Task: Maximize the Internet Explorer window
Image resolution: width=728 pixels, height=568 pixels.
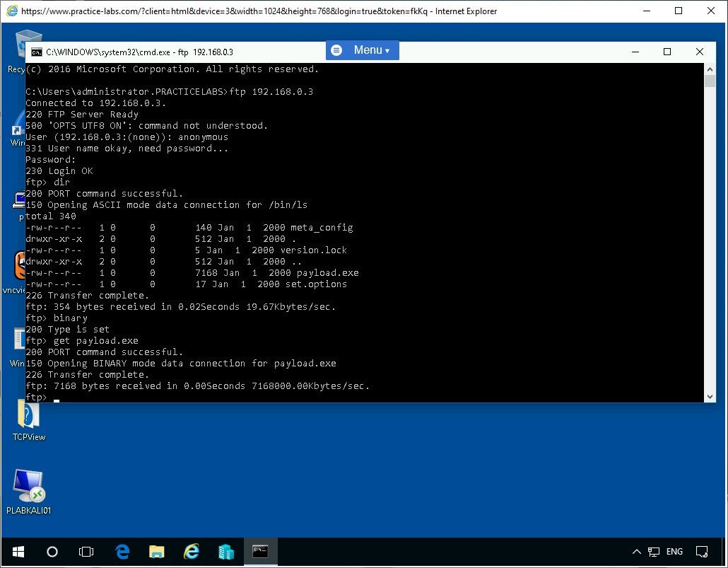Action: 679,11
